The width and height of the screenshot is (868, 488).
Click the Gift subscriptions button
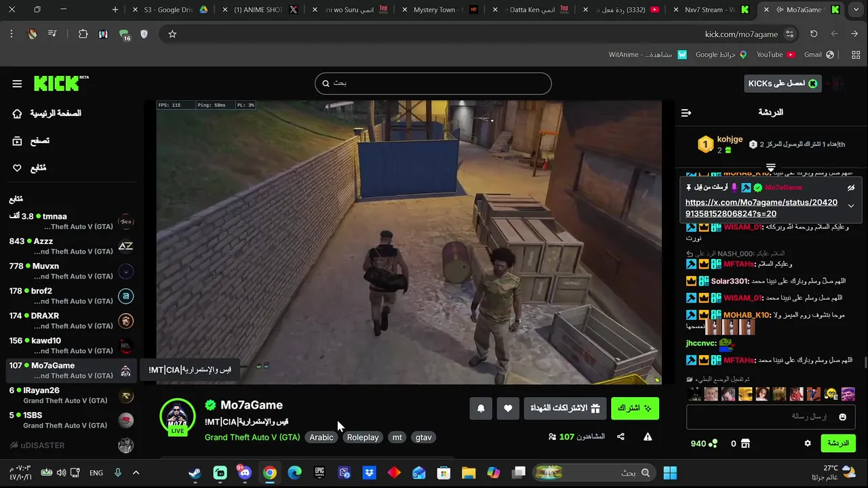565,408
